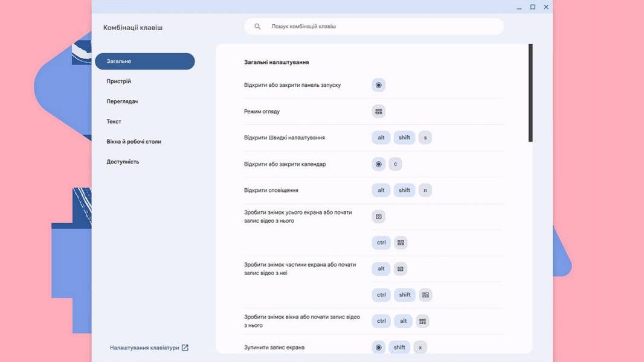Click the search magnifier icon
This screenshot has height=362, width=644.
coord(257,26)
